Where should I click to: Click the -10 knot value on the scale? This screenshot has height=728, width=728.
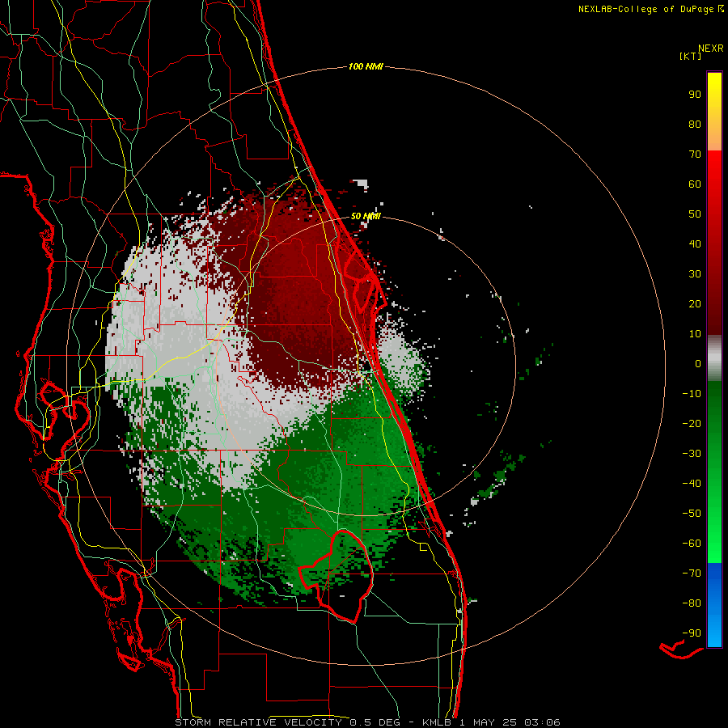pyautogui.click(x=692, y=394)
